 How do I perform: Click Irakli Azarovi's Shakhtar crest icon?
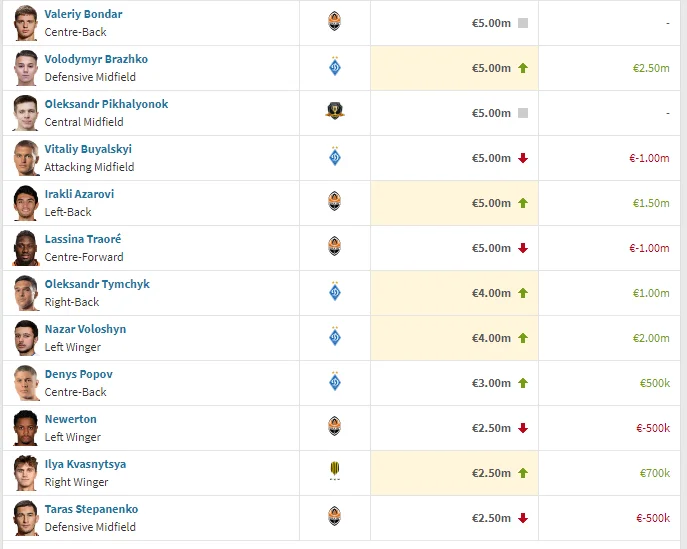[x=334, y=202]
